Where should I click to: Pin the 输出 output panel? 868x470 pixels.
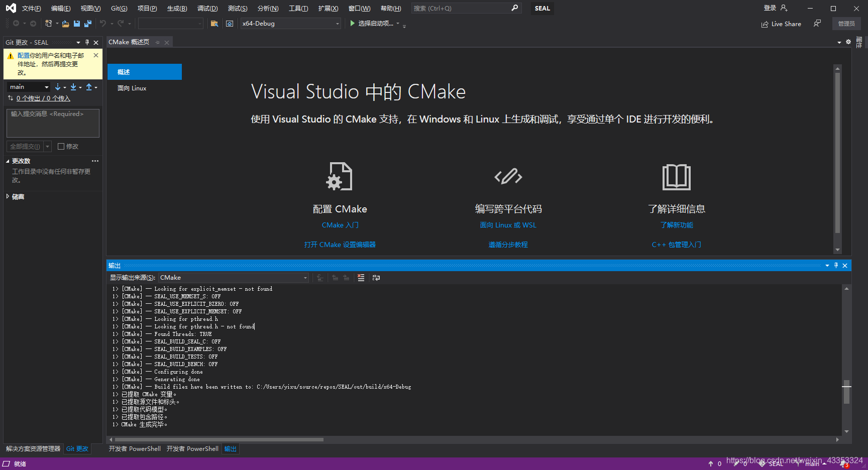point(836,266)
